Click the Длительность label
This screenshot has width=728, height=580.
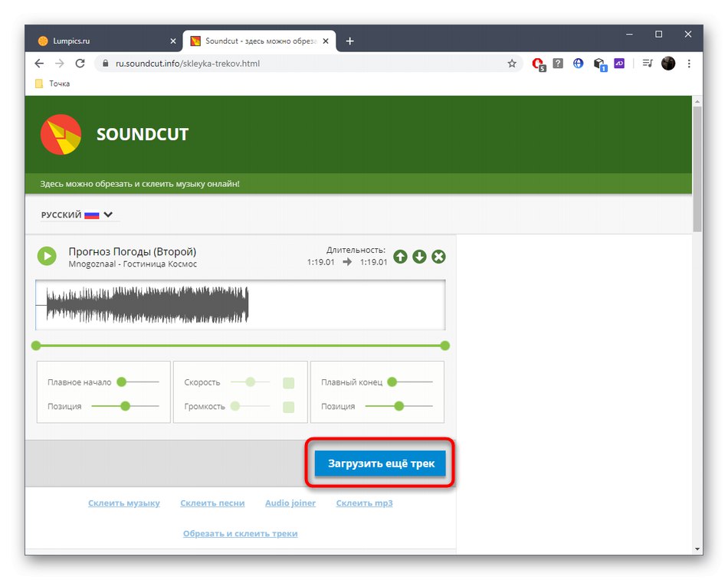click(356, 250)
